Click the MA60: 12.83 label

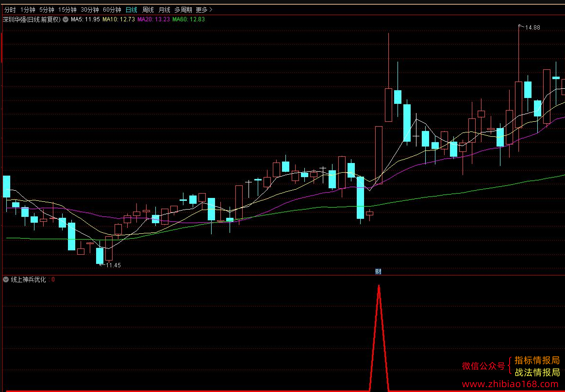(188, 19)
